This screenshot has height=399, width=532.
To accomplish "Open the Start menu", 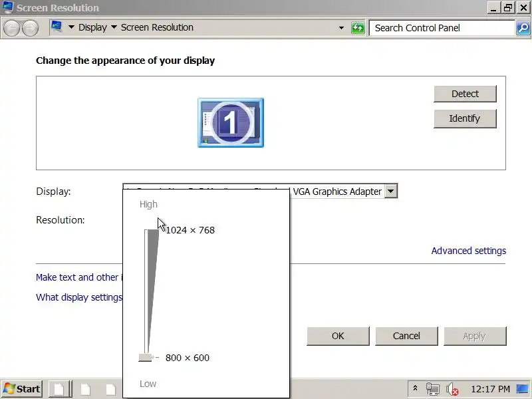I will (x=23, y=389).
